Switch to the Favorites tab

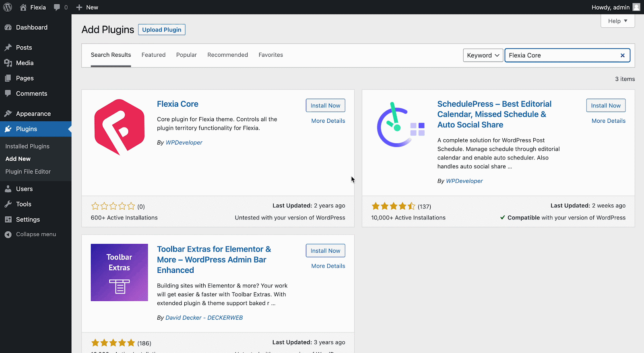pos(271,55)
